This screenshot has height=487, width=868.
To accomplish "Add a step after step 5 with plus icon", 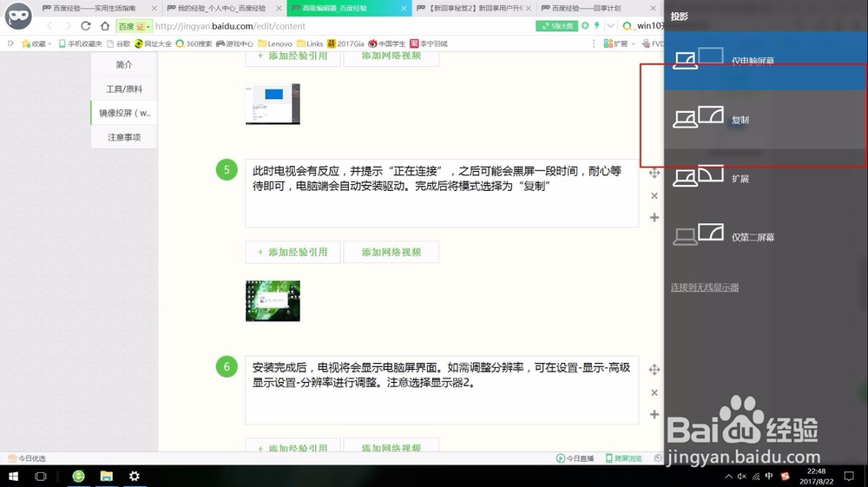I will (654, 218).
